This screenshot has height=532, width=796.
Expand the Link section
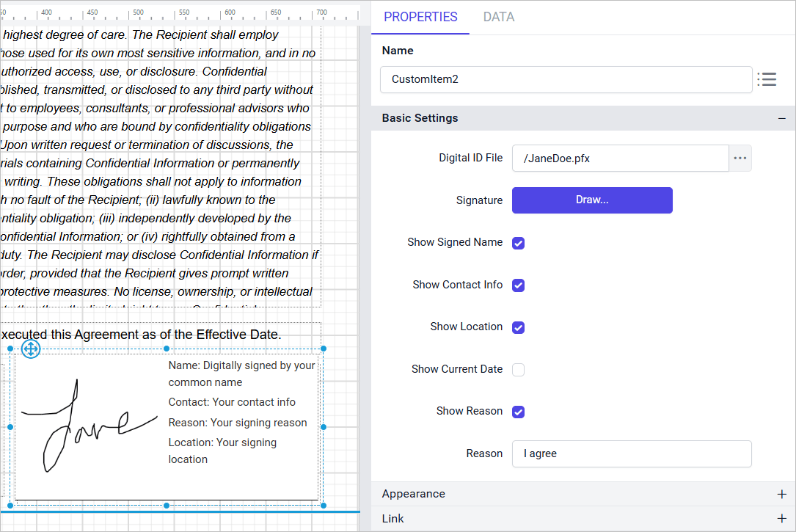pyautogui.click(x=781, y=519)
